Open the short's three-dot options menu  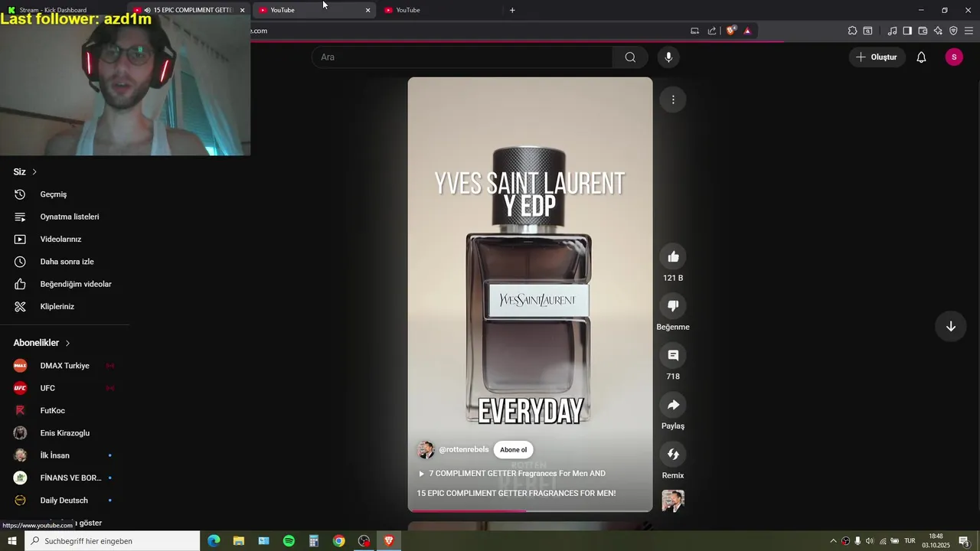pyautogui.click(x=673, y=99)
